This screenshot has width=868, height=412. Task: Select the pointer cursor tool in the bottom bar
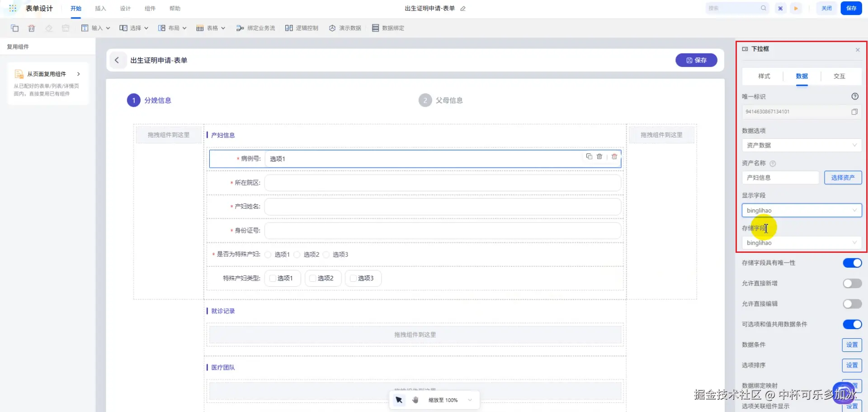[399, 400]
